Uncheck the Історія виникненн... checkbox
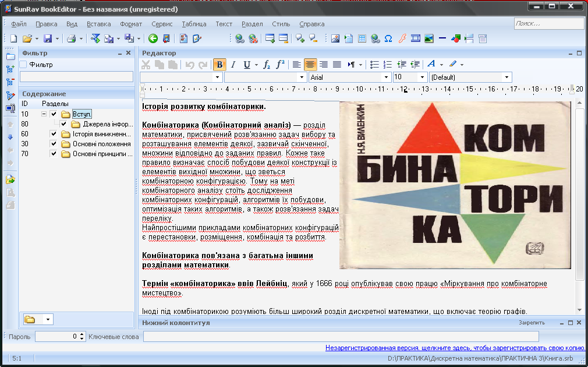The width and height of the screenshot is (588, 367). pyautogui.click(x=54, y=134)
